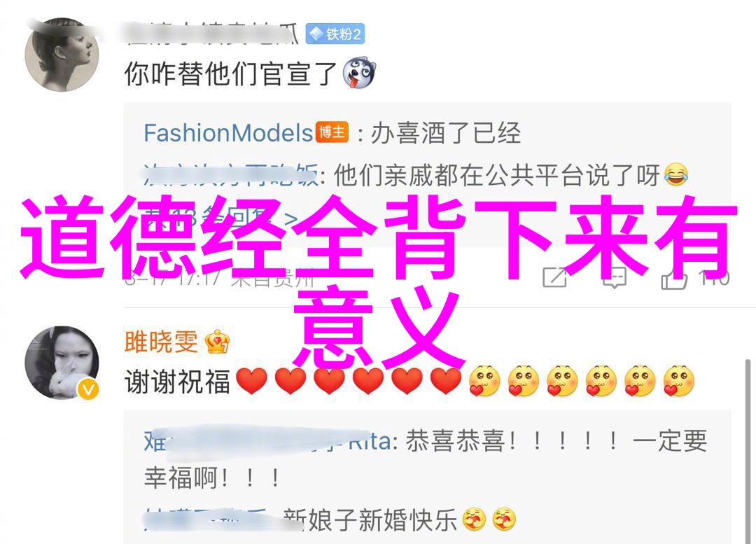Open the comment reply bubble icon
This screenshot has height=544, width=756.
click(x=615, y=277)
